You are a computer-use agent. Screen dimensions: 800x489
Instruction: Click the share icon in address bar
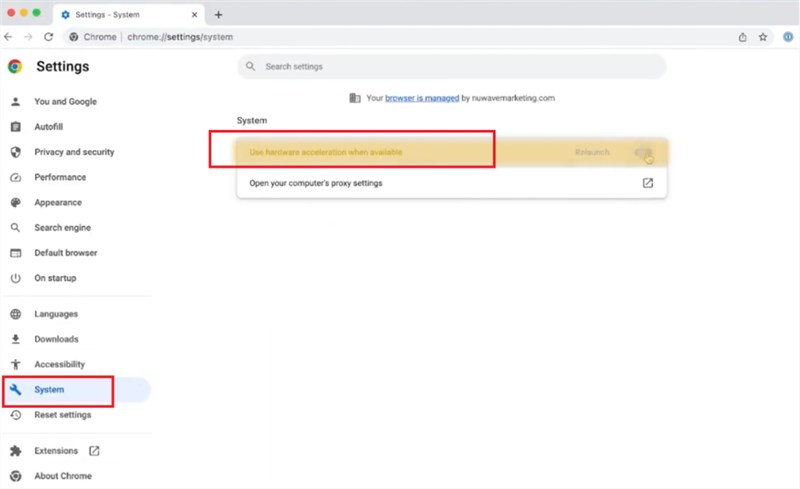point(742,37)
